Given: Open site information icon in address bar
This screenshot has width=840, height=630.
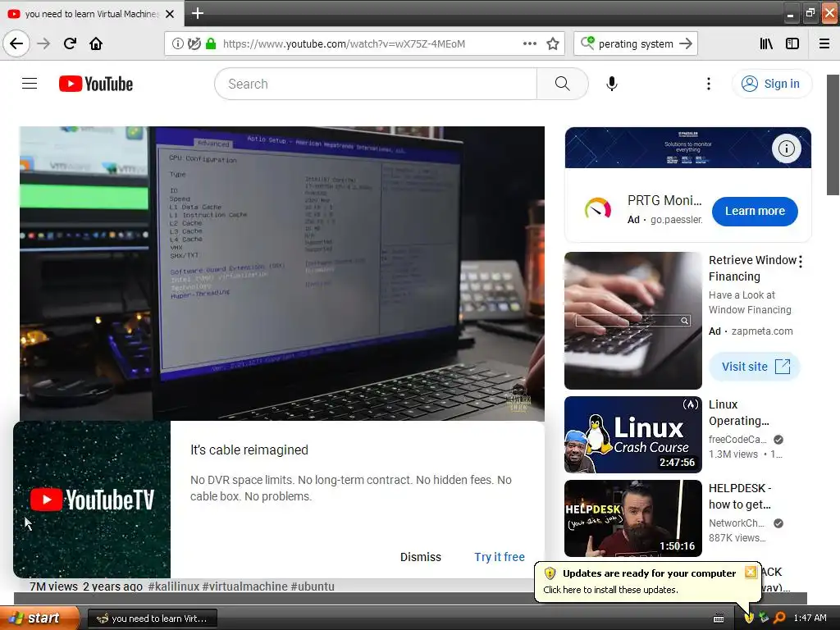Looking at the screenshot, I should [x=177, y=43].
